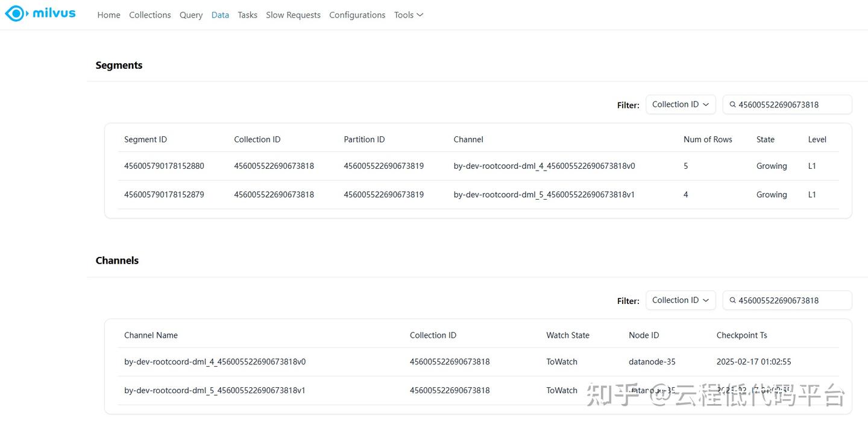Click channel name by-dev-rootcoord-dml_4_456005522690673818v0
The image size is (868, 430).
[215, 361]
